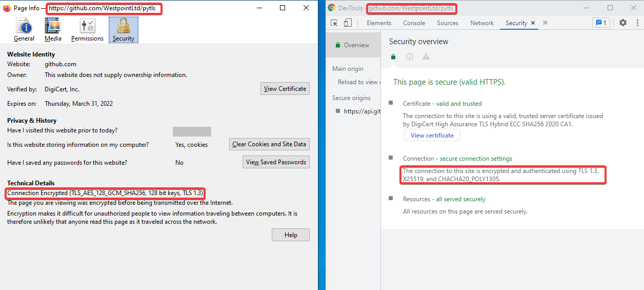The image size is (644, 290).
Task: Click Clear Cookies and Site Data
Action: click(x=269, y=144)
